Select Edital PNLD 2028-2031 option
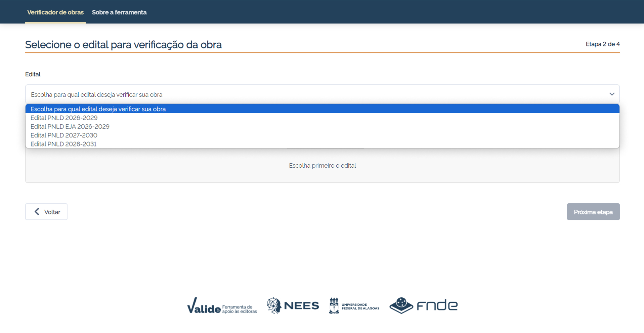This screenshot has width=644, height=333. pyautogui.click(x=322, y=144)
